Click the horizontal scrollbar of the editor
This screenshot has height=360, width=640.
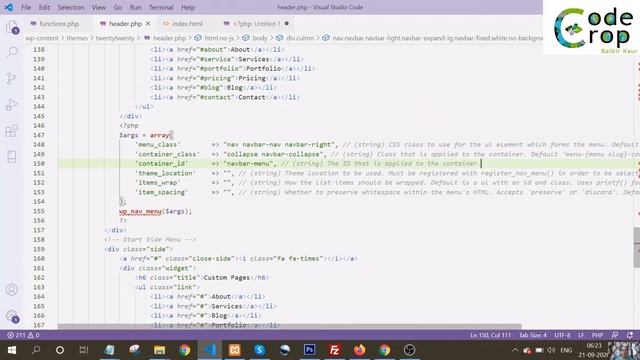coord(289,327)
